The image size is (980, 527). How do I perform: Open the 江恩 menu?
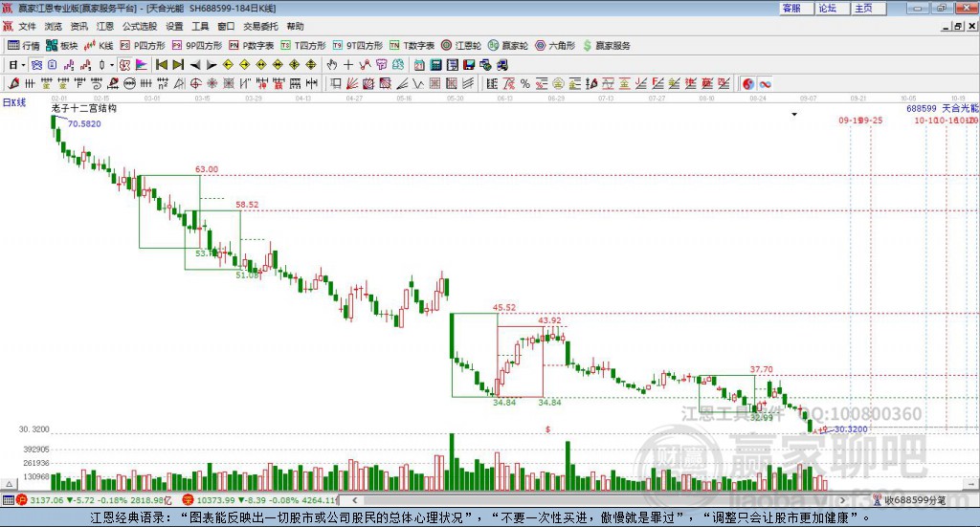[105, 26]
